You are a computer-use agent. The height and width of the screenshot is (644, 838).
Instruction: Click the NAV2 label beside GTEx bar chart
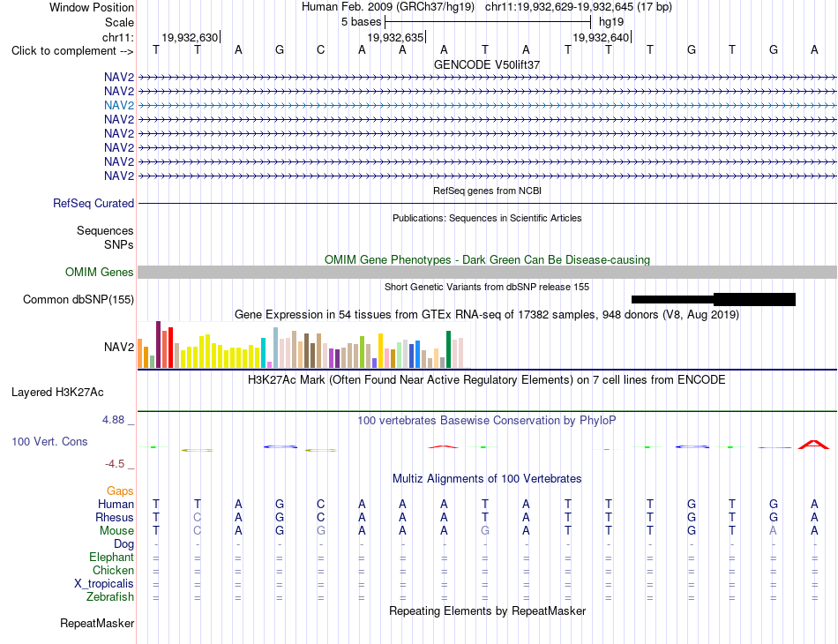point(119,347)
